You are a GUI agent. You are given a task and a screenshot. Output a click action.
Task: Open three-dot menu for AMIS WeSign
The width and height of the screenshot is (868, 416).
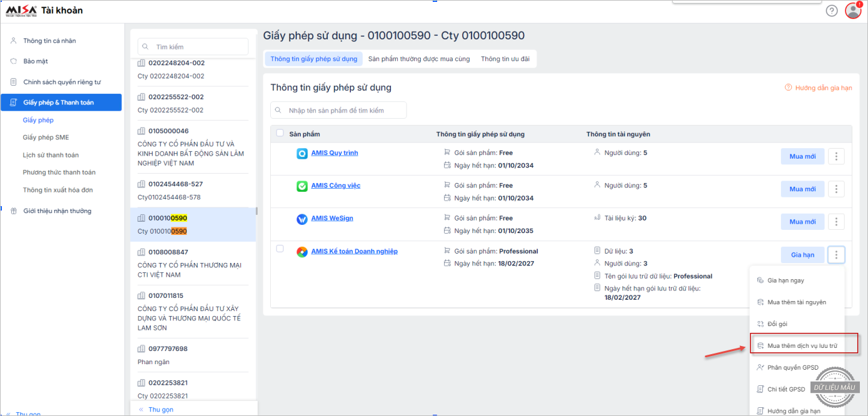pos(836,222)
